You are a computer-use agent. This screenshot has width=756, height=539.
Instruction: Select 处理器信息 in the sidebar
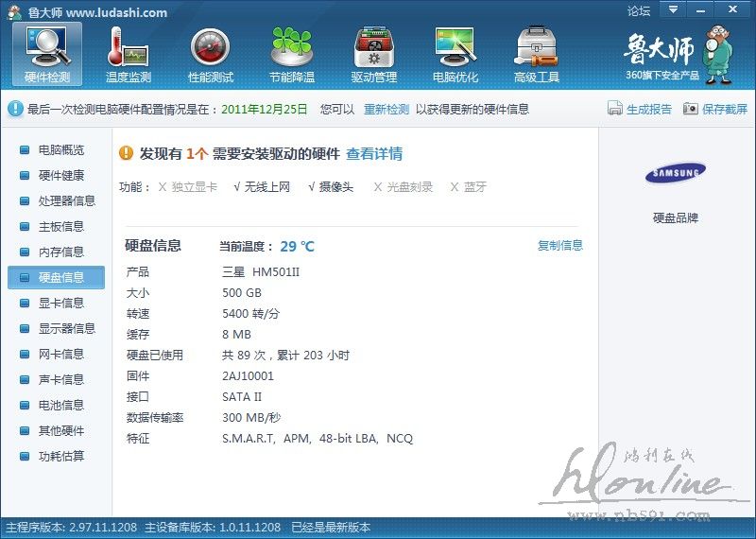66,200
